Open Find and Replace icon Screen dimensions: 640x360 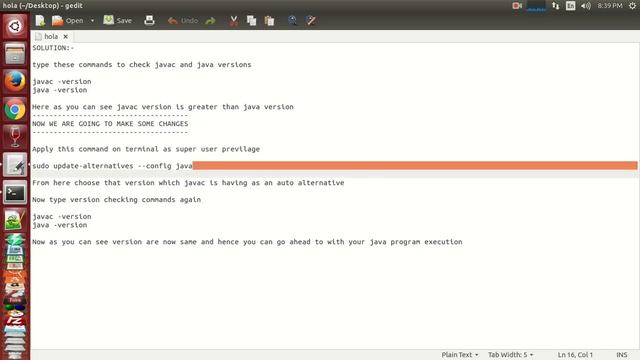(x=311, y=20)
